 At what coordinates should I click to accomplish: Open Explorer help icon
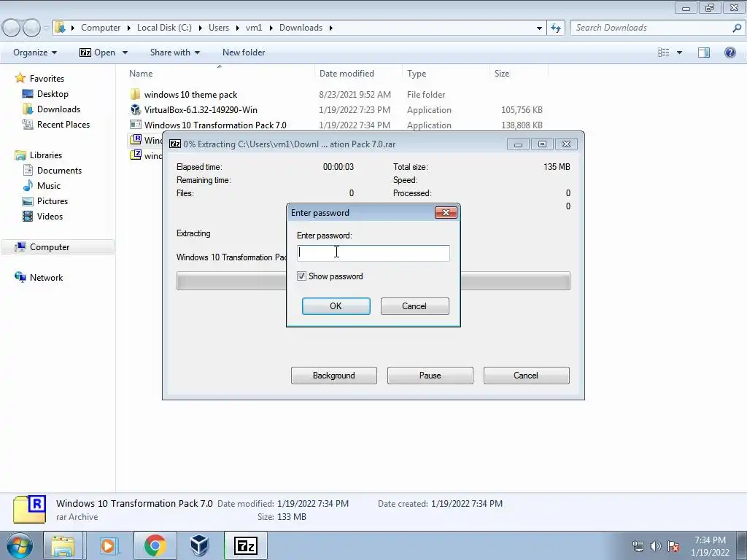coord(729,52)
